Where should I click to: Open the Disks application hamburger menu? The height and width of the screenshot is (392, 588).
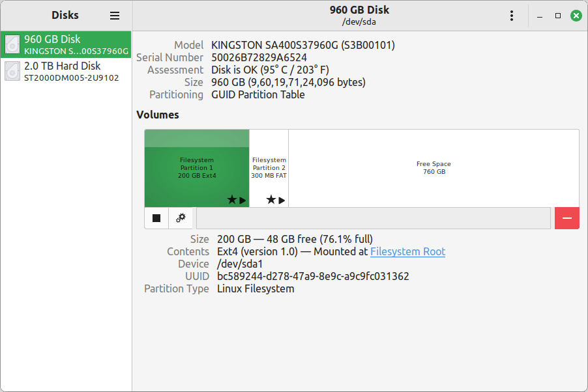[x=115, y=16]
